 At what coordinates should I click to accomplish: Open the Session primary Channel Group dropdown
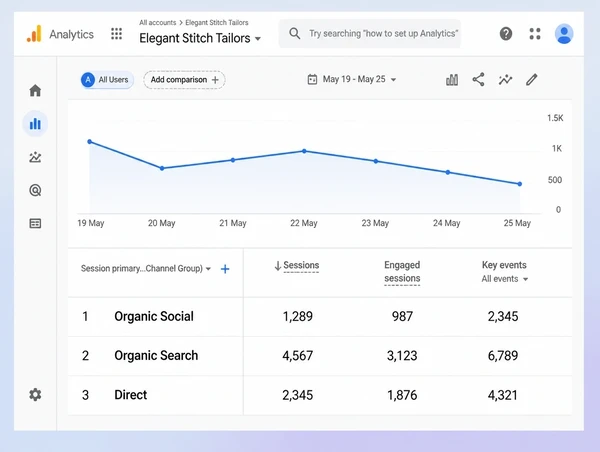tap(146, 269)
